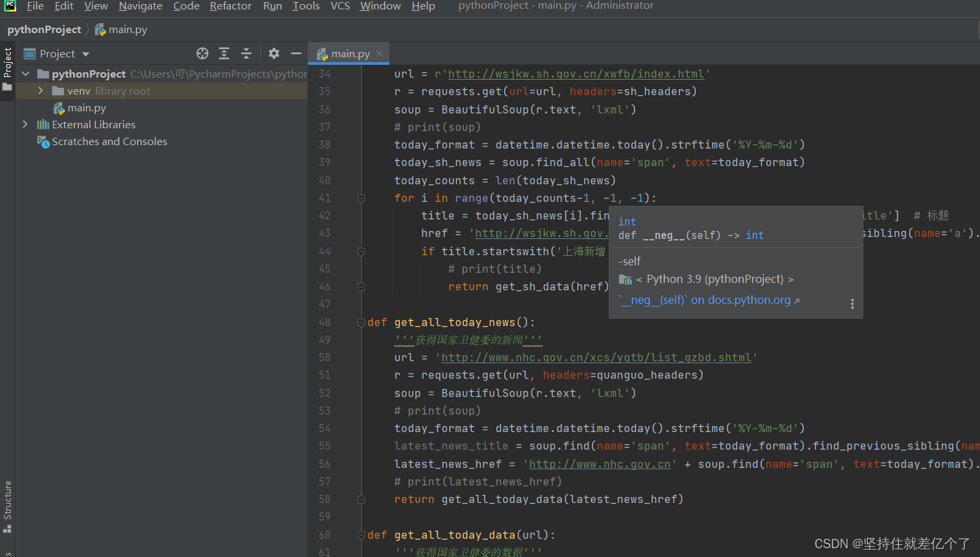The image size is (980, 557).
Task: Click the venv folder row
Action: (x=162, y=90)
